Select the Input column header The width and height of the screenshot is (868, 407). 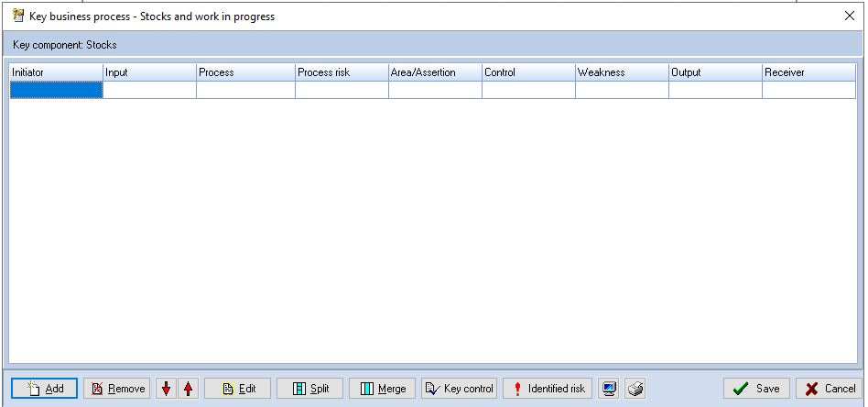pyautogui.click(x=149, y=72)
